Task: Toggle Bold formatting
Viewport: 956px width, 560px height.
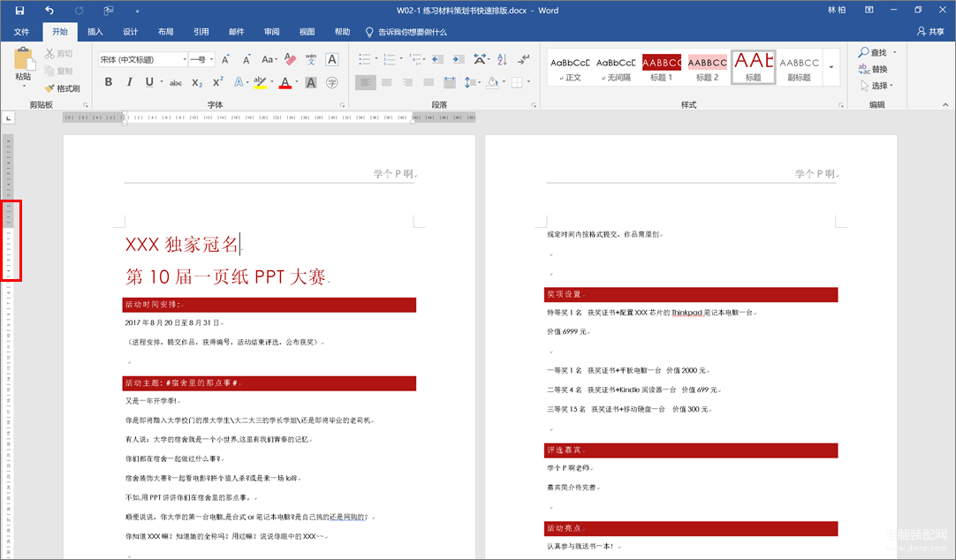Action: coord(109,82)
